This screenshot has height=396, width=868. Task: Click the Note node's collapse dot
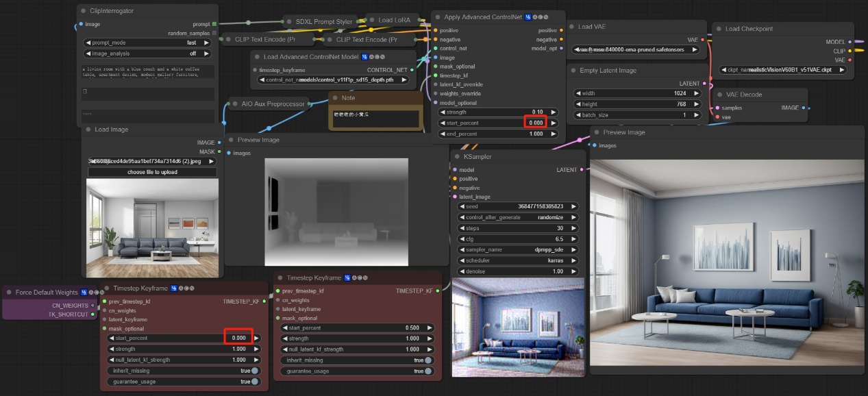point(335,98)
